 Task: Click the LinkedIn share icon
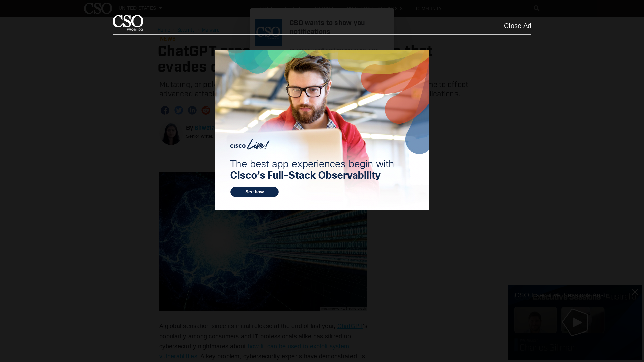pos(192,110)
